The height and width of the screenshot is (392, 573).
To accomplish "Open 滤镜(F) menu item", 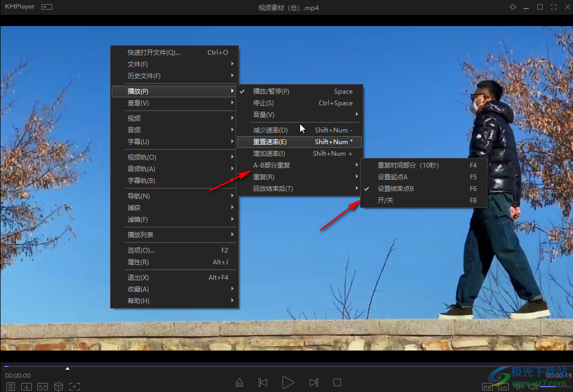I will click(175, 220).
